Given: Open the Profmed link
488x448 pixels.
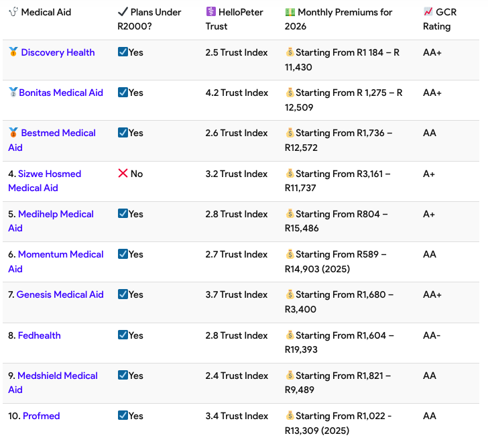Looking at the screenshot, I should pyautogui.click(x=42, y=416).
